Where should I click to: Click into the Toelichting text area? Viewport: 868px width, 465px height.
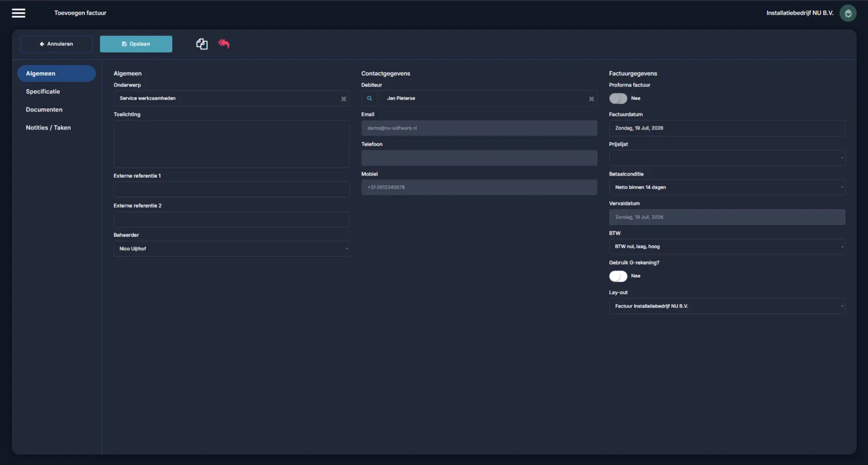[x=232, y=144]
